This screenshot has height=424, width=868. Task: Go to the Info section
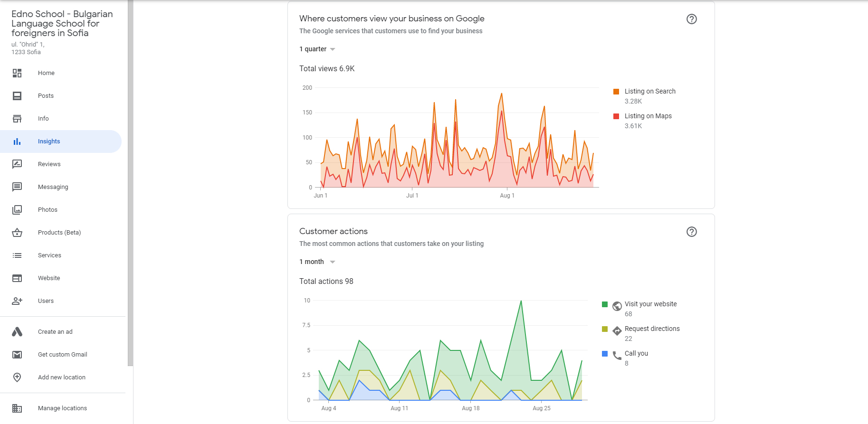pyautogui.click(x=43, y=119)
